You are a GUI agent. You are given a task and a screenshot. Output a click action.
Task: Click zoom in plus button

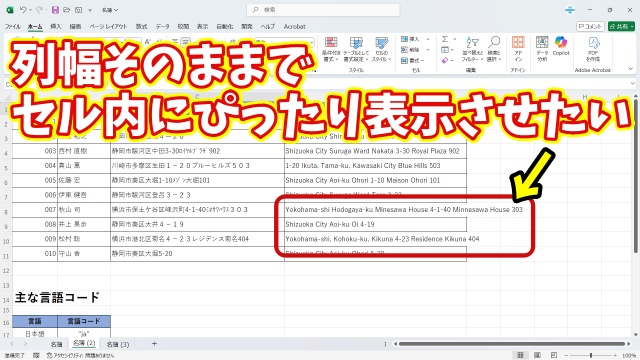coord(616,355)
